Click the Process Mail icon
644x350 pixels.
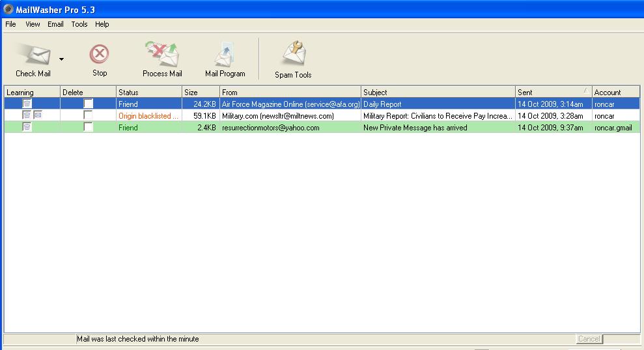[162, 54]
